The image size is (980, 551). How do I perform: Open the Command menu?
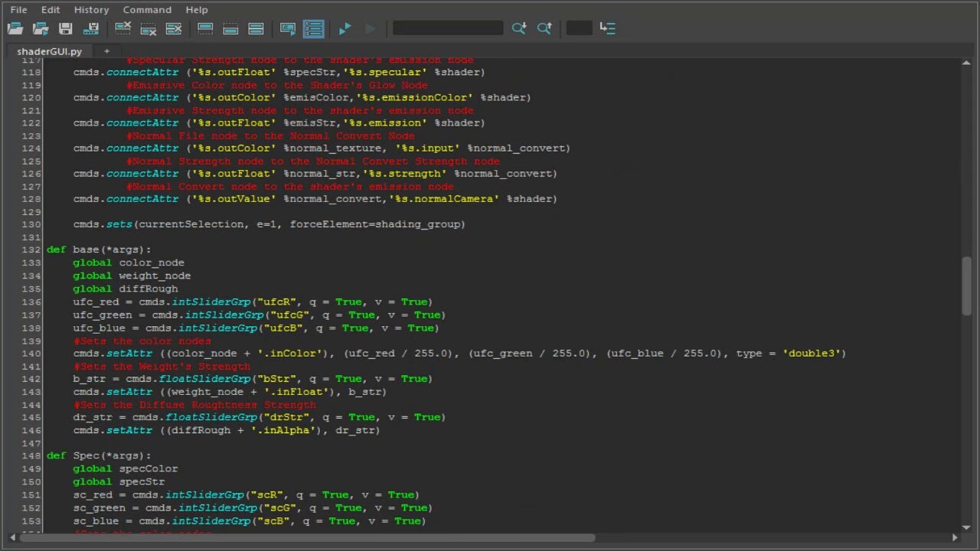point(147,10)
